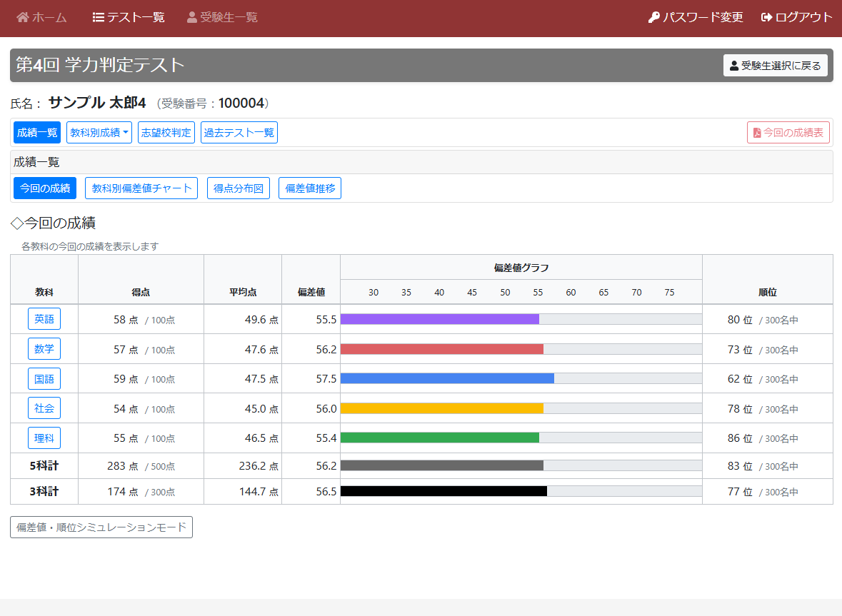Show the 得点分布図 view
The height and width of the screenshot is (616, 842).
pos(239,188)
